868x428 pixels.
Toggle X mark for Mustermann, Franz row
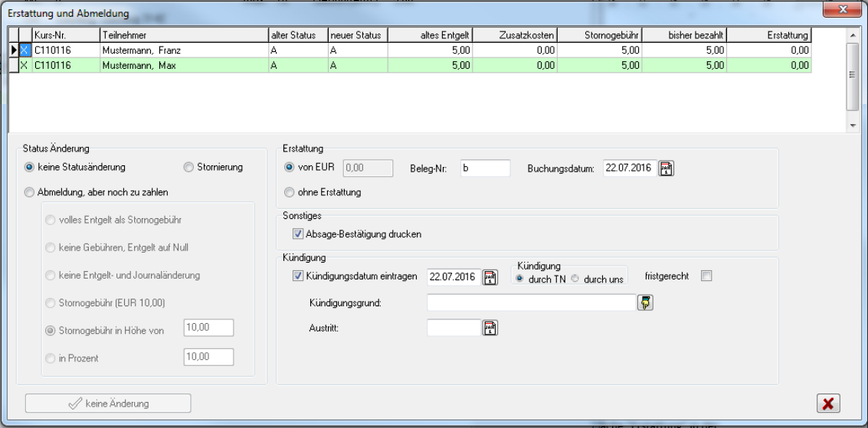[x=25, y=51]
